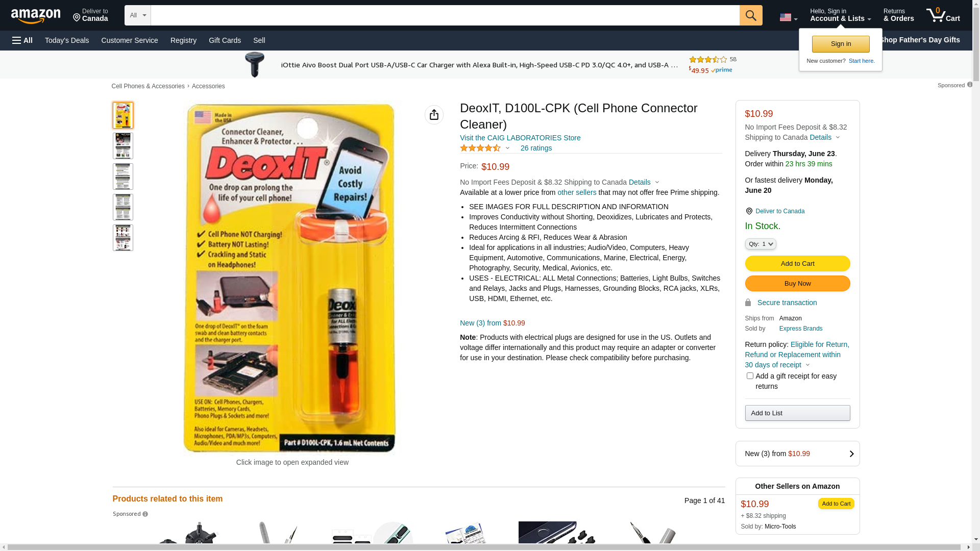Click the Deliver to Canada location icon
Viewport: 980px width, 551px height.
pos(749,211)
